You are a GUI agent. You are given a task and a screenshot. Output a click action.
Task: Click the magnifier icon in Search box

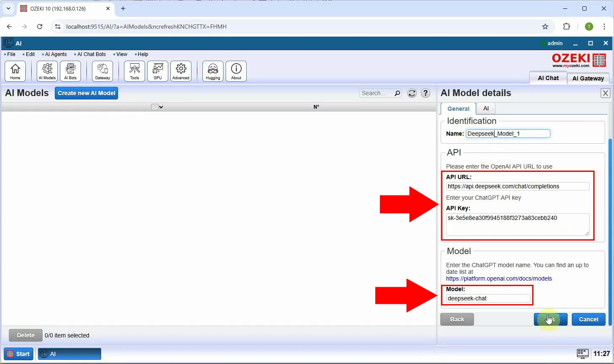pyautogui.click(x=397, y=93)
